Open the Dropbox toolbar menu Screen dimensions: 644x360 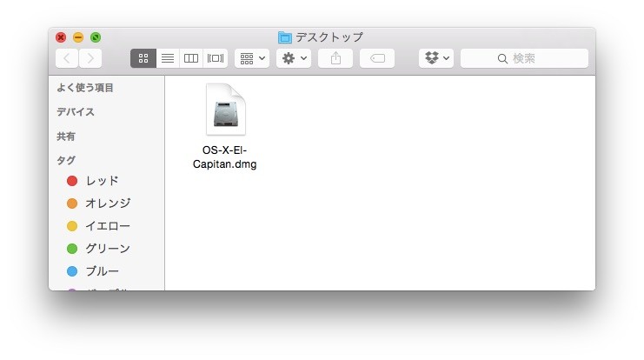click(436, 58)
